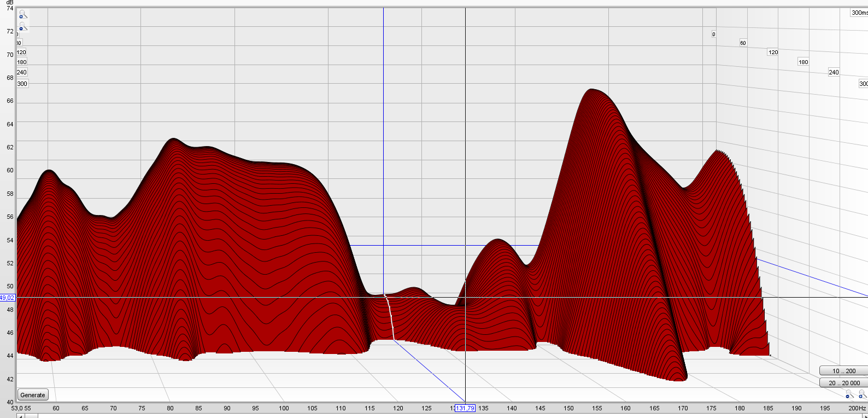
Task: Click the 300ms time label at top right
Action: tap(859, 13)
